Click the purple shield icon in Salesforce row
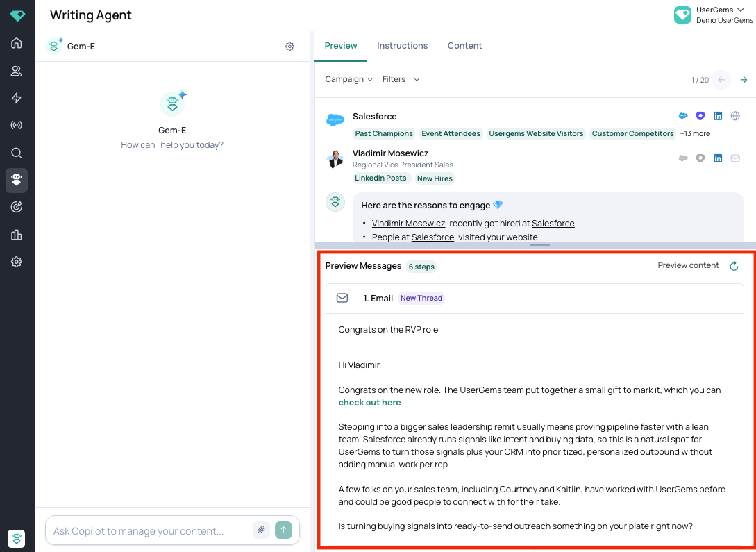Viewport: 756px width, 552px height. (x=700, y=116)
